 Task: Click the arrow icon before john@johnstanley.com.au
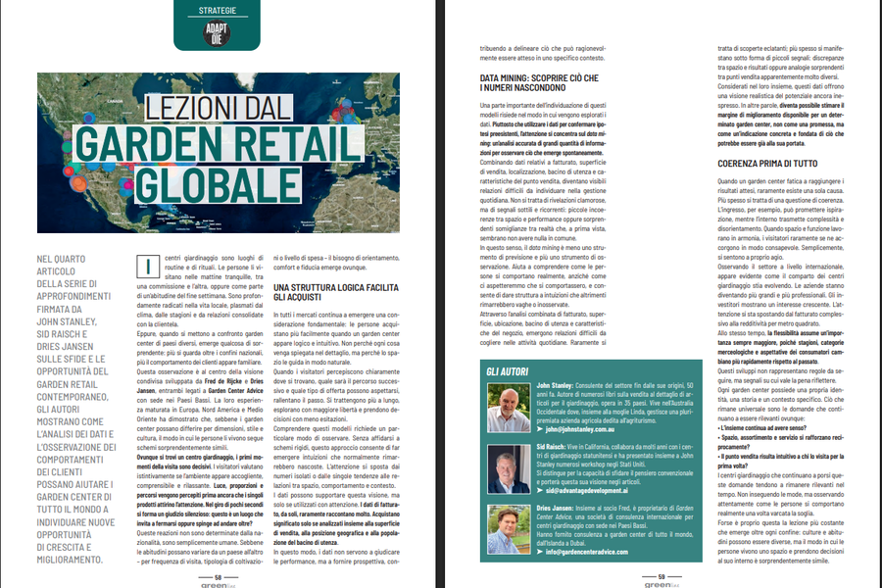[x=540, y=429]
